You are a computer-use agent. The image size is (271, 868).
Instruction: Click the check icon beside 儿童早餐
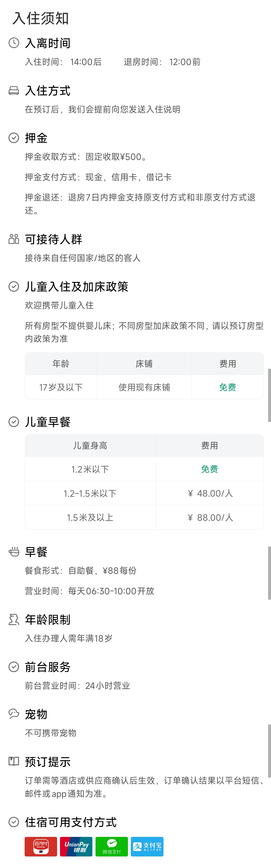[x=14, y=422]
